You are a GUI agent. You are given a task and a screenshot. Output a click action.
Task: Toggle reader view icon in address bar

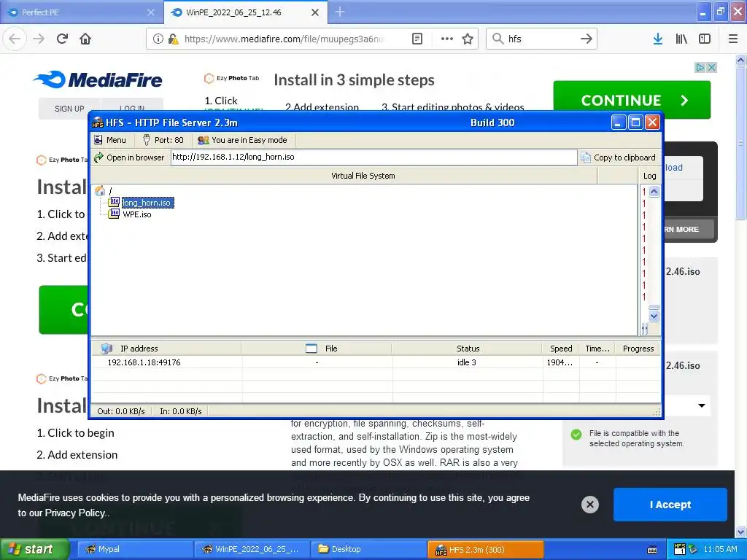coord(417,39)
